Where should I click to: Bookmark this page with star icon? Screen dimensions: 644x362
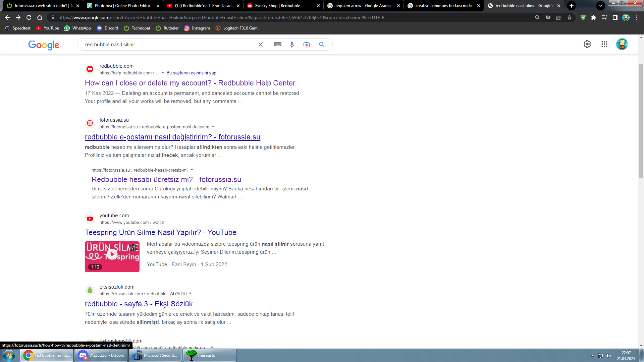[x=570, y=17]
